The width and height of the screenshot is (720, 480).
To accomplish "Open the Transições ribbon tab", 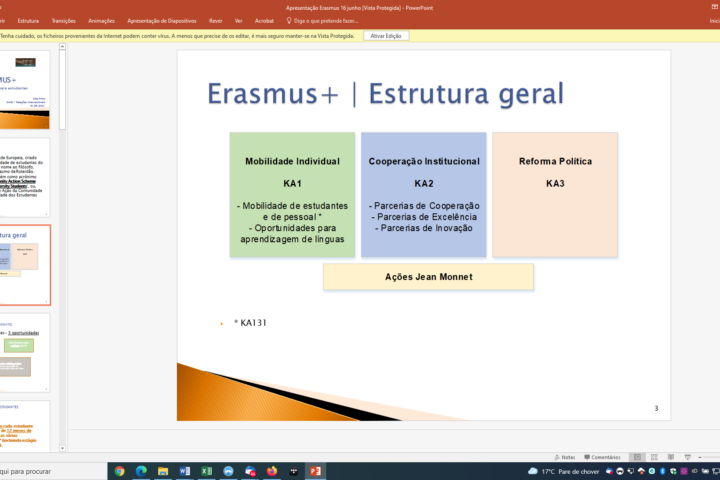I will [x=63, y=21].
